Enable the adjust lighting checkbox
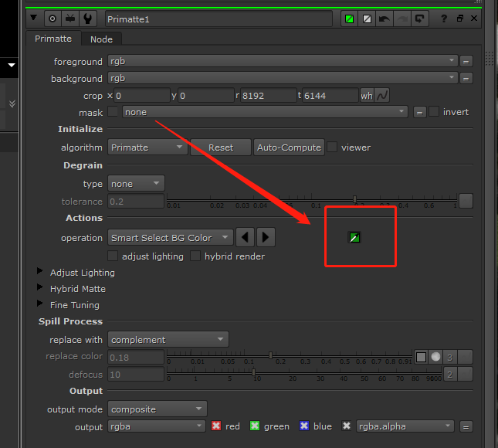The height and width of the screenshot is (448, 498). tap(113, 256)
